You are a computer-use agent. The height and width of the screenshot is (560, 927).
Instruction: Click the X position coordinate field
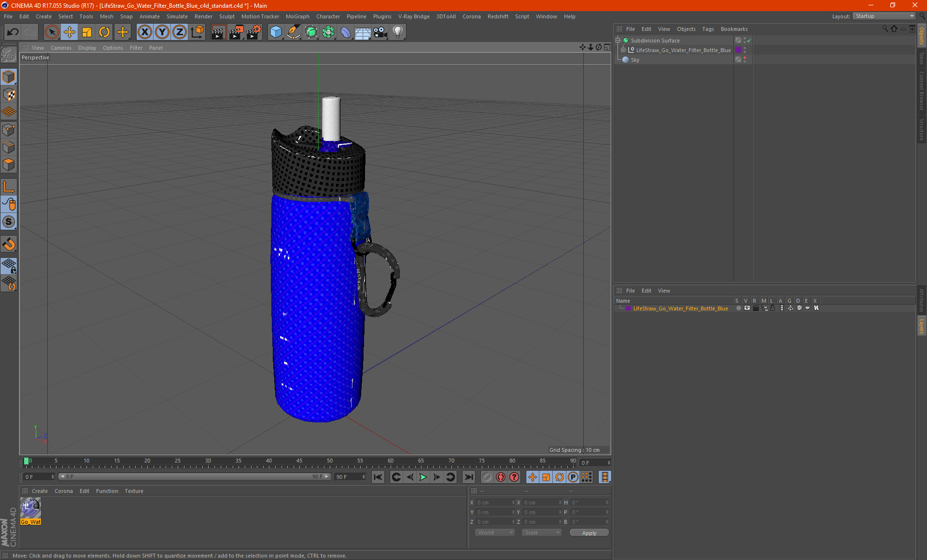(x=495, y=503)
